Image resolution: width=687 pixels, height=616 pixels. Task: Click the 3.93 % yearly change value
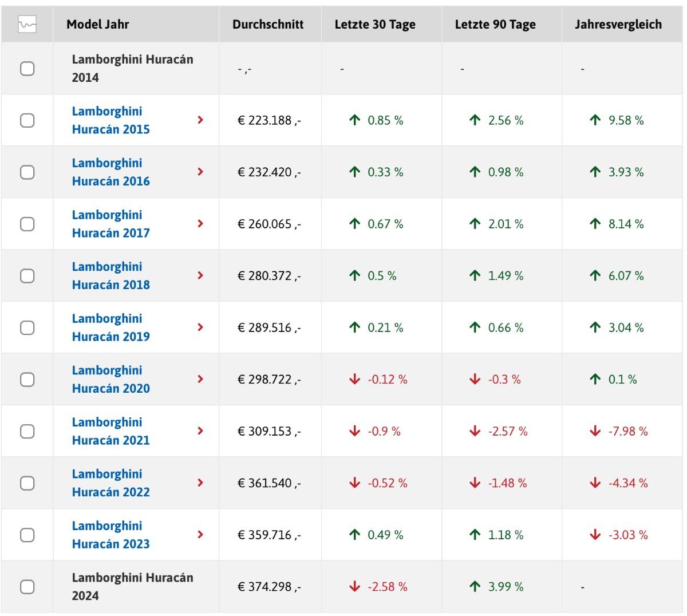[x=626, y=172]
